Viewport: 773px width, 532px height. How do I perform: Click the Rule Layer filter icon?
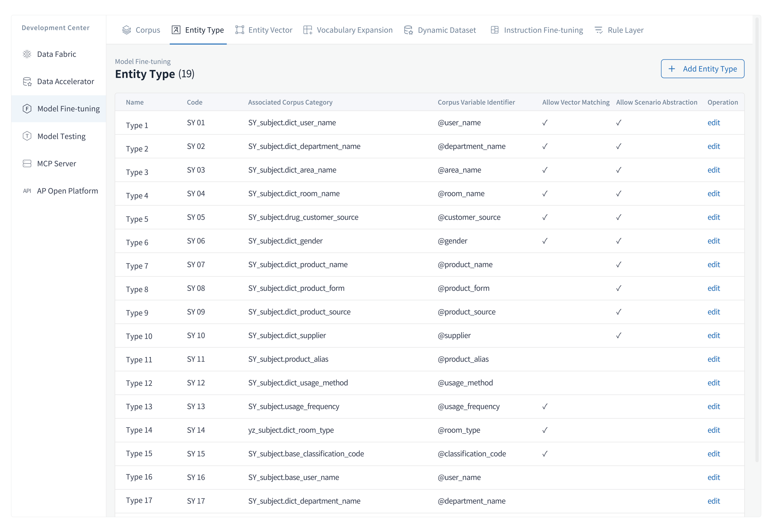click(x=598, y=30)
